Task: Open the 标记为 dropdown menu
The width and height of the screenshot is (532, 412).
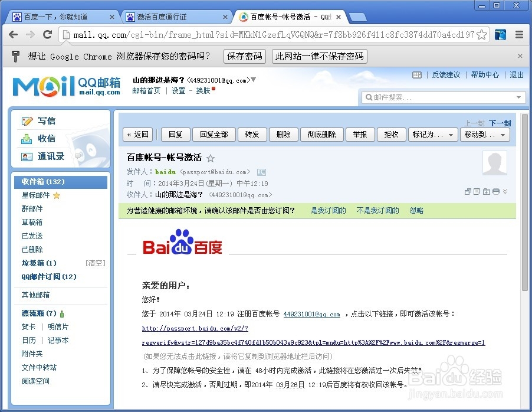Action: click(x=433, y=135)
